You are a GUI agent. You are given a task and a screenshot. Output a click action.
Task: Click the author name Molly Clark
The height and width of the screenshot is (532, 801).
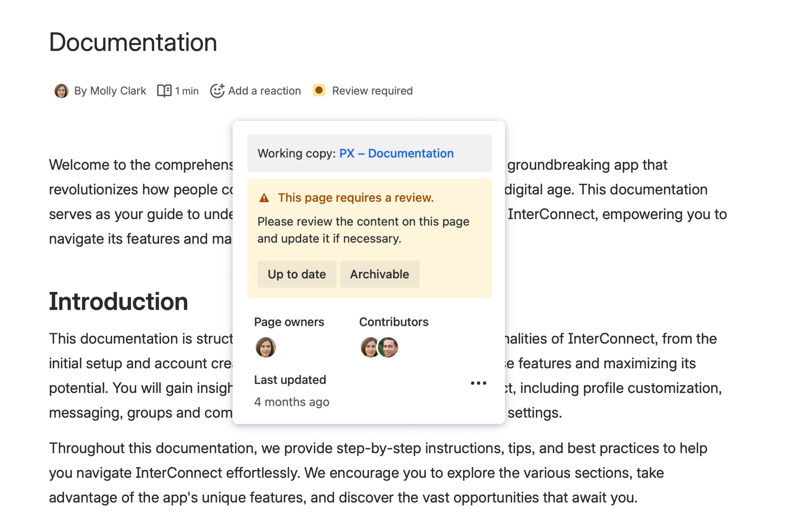point(110,90)
